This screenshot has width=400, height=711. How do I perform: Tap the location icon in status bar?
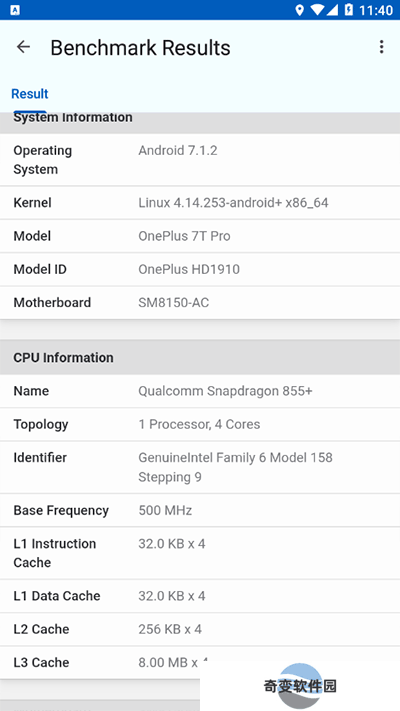[x=299, y=10]
